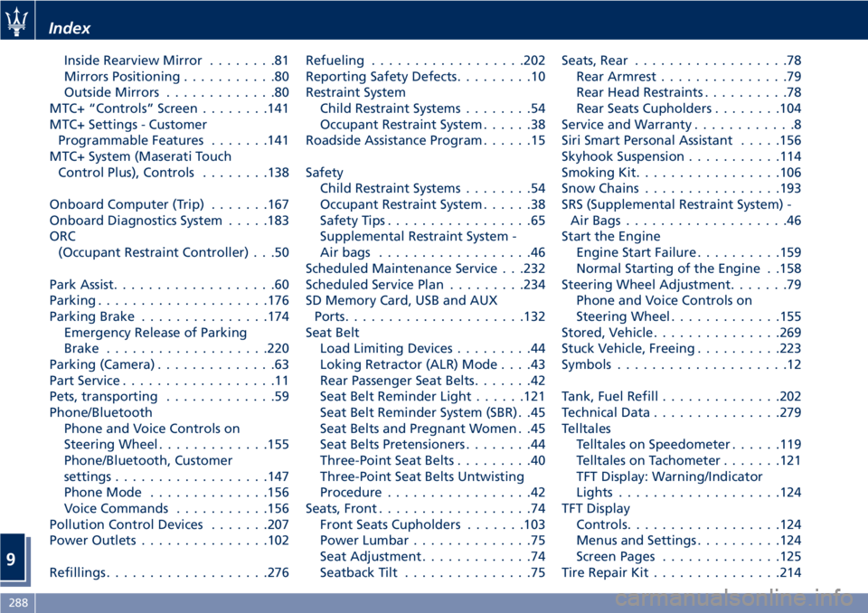Select the Loking Retractor (ALR) Mode entry
This screenshot has width=868, height=613.
coord(432,364)
